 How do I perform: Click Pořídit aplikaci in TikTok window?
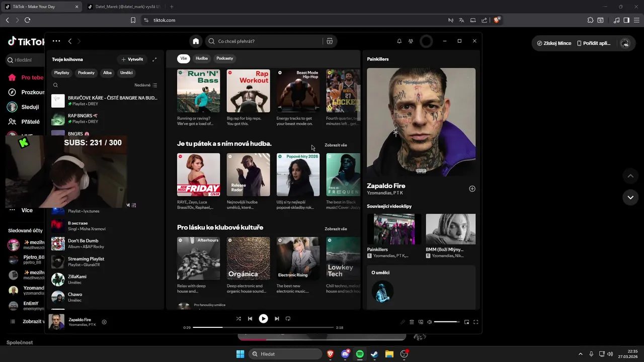click(594, 43)
